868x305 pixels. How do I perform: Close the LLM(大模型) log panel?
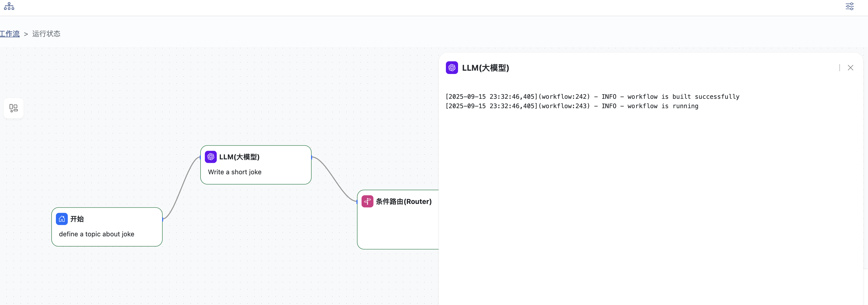click(x=850, y=68)
